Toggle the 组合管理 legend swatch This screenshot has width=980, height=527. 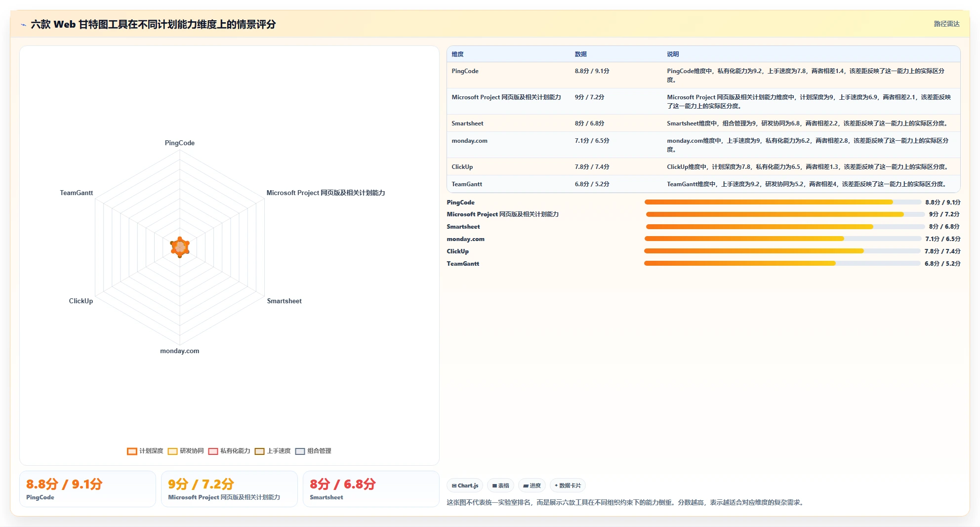(300, 451)
